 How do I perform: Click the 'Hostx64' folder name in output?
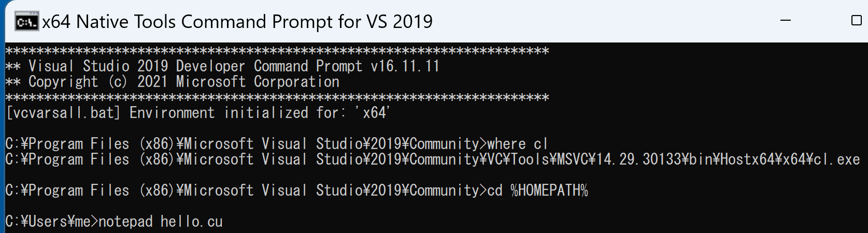coord(748,159)
